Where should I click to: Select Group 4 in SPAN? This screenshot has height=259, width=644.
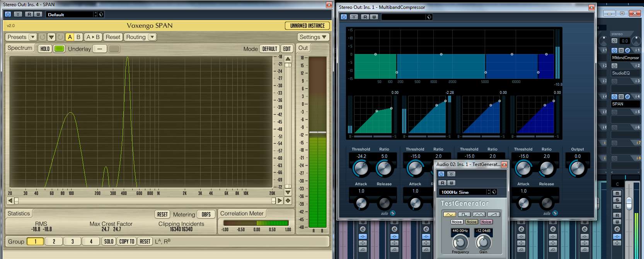coord(91,242)
